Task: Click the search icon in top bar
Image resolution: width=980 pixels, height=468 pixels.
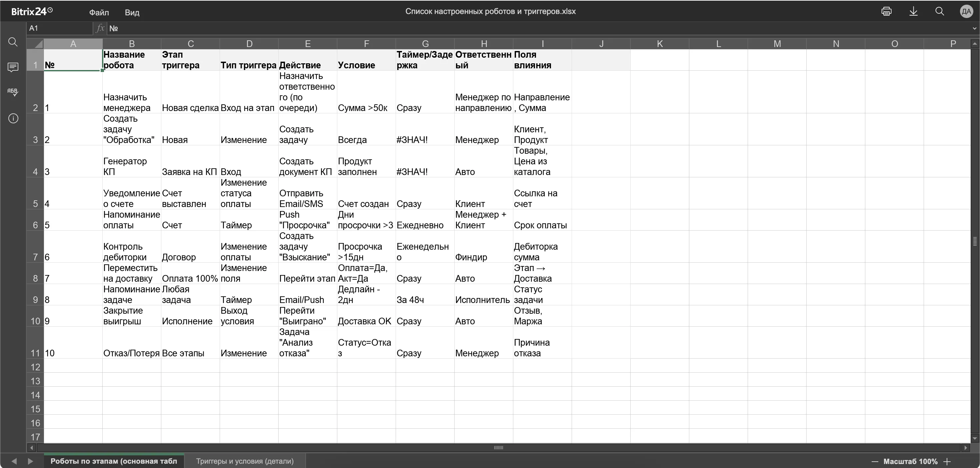Action: [940, 11]
